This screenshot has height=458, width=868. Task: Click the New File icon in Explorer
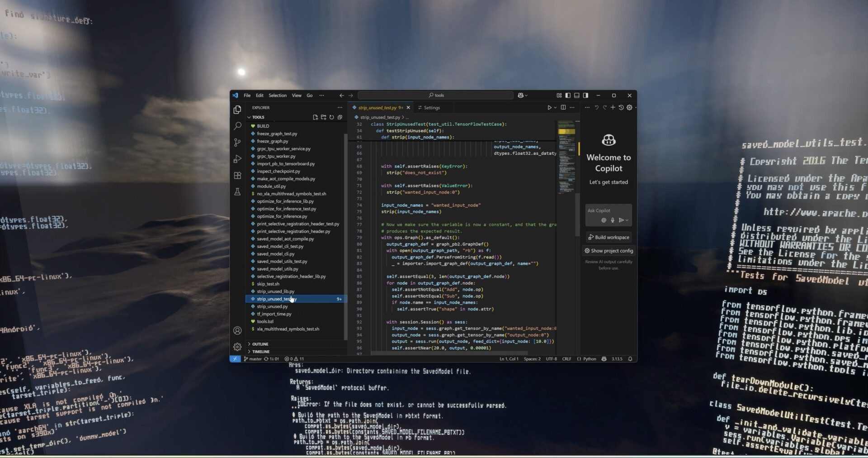click(315, 117)
